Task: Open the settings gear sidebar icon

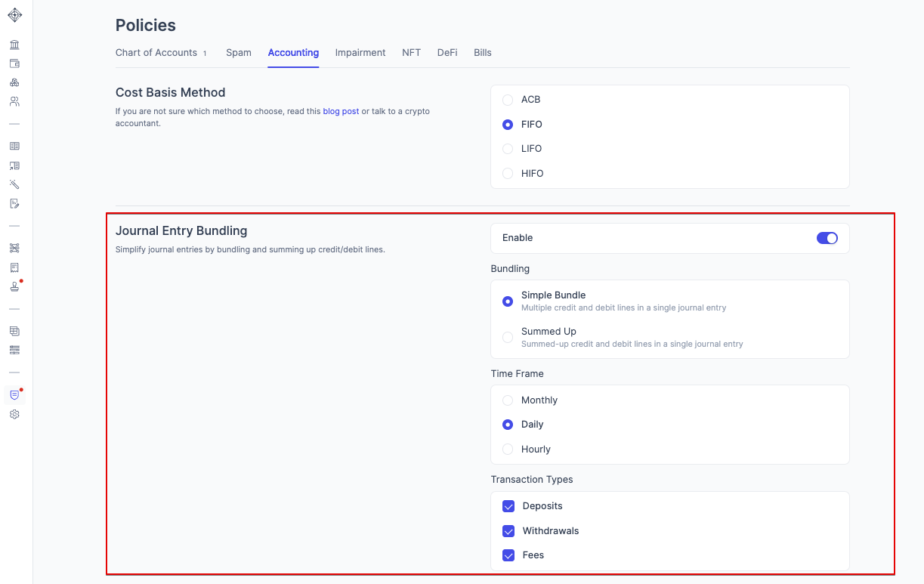Action: [x=14, y=414]
